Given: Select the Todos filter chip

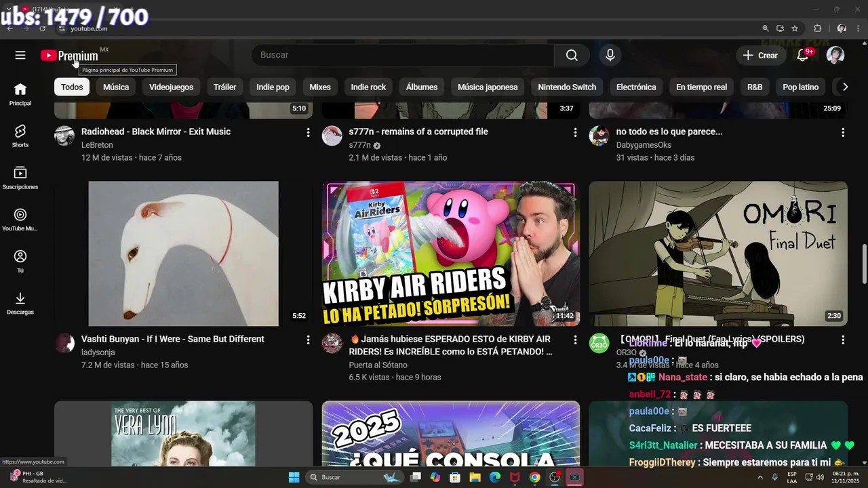Looking at the screenshot, I should click(x=72, y=87).
